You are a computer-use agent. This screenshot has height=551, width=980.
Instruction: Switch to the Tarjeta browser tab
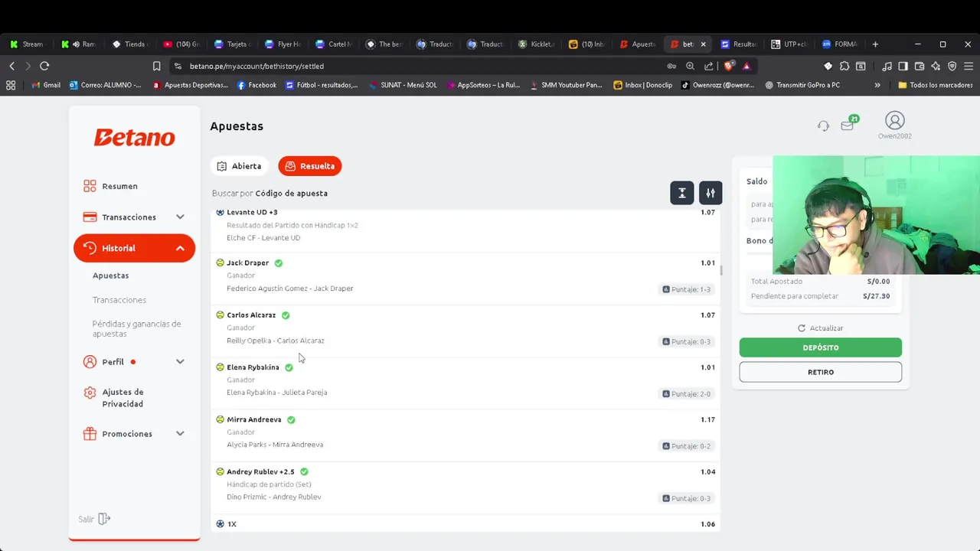point(232,44)
